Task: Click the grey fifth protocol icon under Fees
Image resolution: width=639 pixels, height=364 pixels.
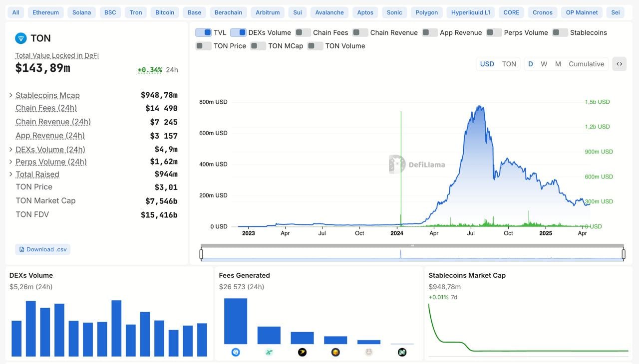Action: point(369,352)
